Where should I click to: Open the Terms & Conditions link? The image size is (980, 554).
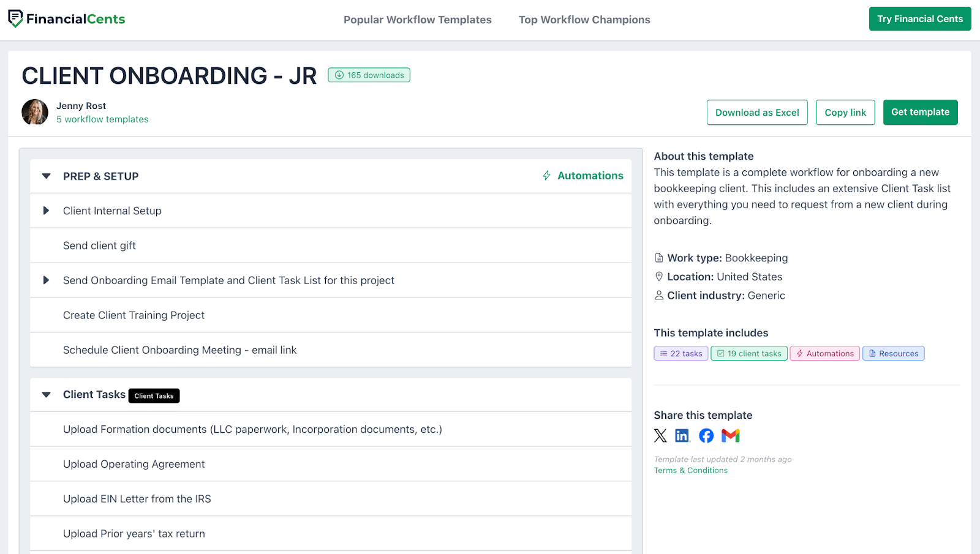[691, 470]
